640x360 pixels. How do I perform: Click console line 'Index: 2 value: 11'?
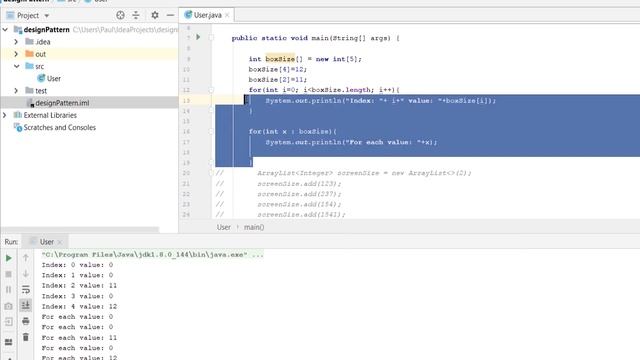[x=79, y=286]
